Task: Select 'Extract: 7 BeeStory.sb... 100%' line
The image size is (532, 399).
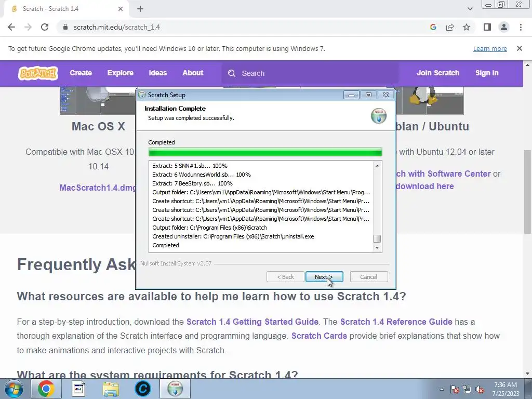Action: 192,183
